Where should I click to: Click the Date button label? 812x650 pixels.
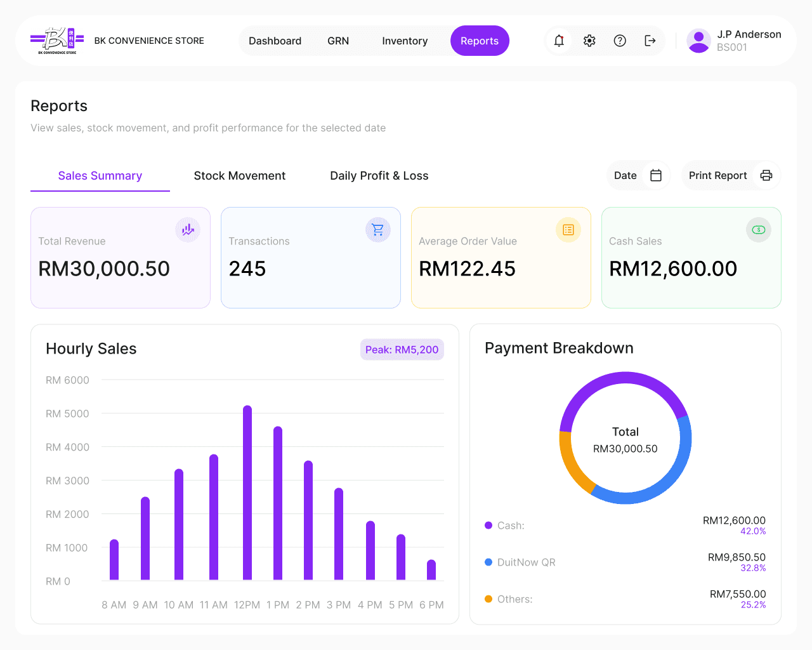(x=625, y=175)
